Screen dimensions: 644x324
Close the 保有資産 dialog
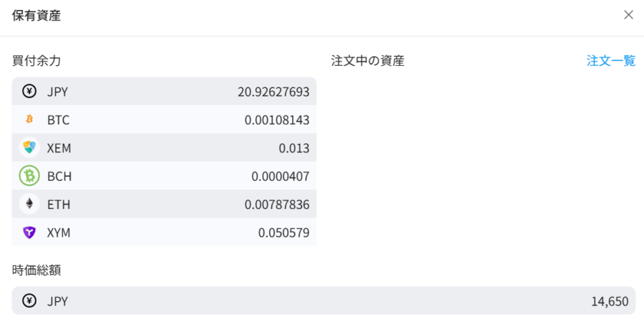click(628, 15)
